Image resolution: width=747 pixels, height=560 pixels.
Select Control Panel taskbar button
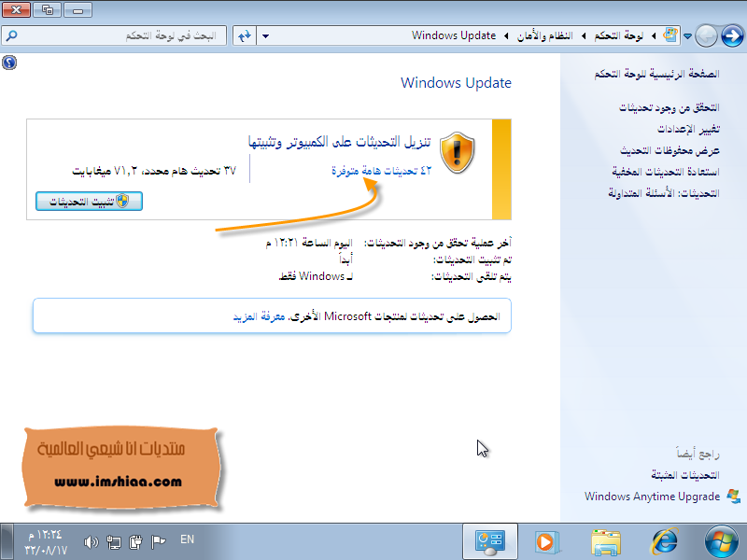489,542
